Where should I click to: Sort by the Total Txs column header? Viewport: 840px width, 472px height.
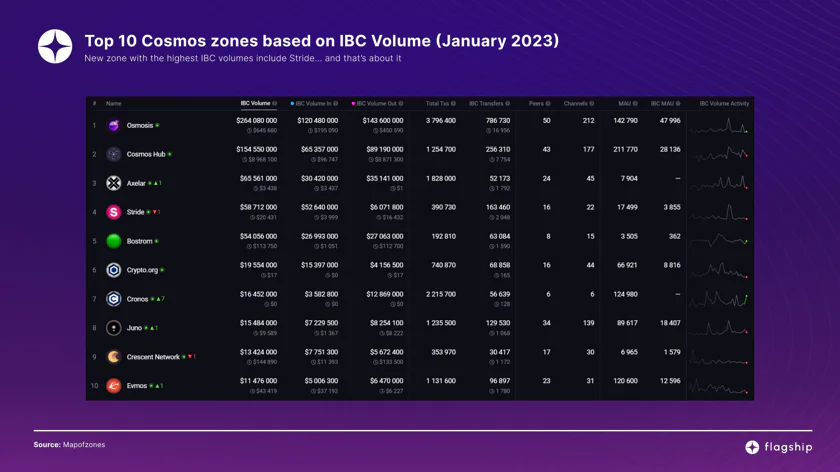point(437,103)
